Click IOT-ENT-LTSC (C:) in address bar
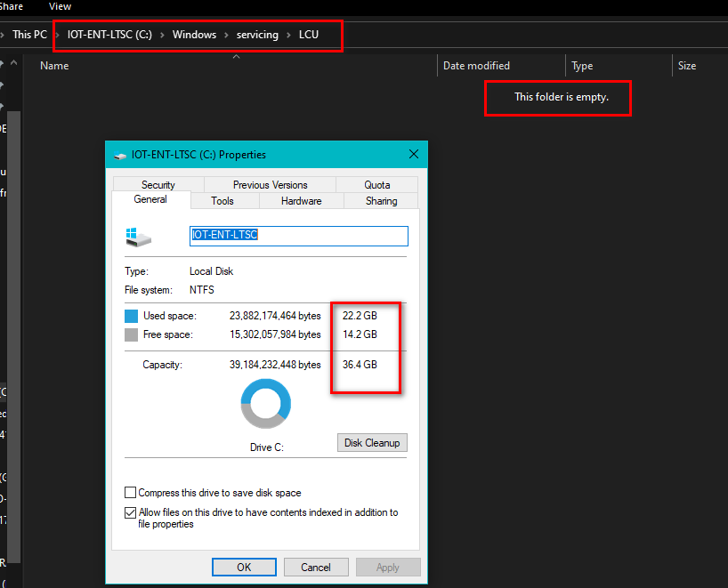Screen dimensions: 728x588 click(x=109, y=35)
